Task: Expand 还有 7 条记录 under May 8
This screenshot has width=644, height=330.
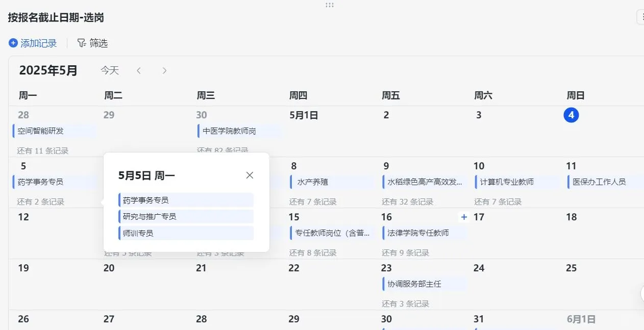Action: [313, 202]
